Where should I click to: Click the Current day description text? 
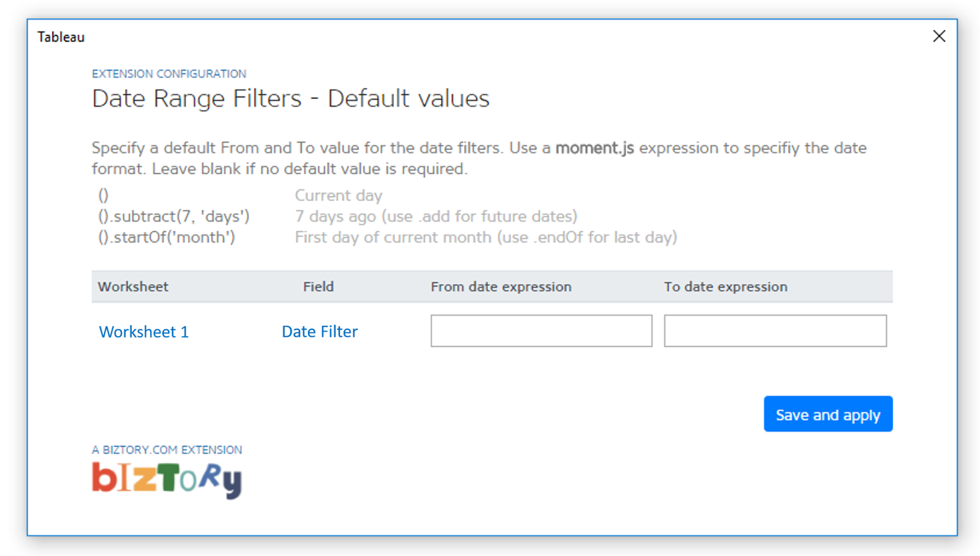tap(338, 195)
